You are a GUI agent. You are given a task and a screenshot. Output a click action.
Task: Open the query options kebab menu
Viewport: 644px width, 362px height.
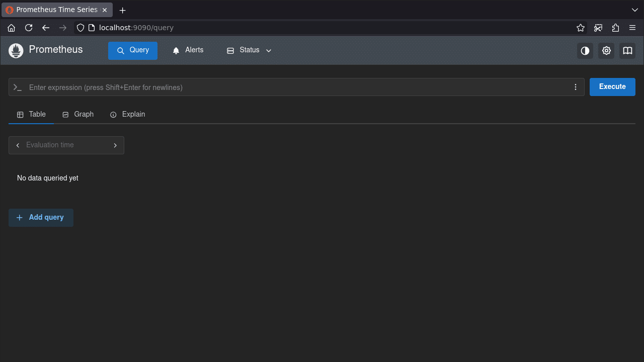pyautogui.click(x=576, y=86)
